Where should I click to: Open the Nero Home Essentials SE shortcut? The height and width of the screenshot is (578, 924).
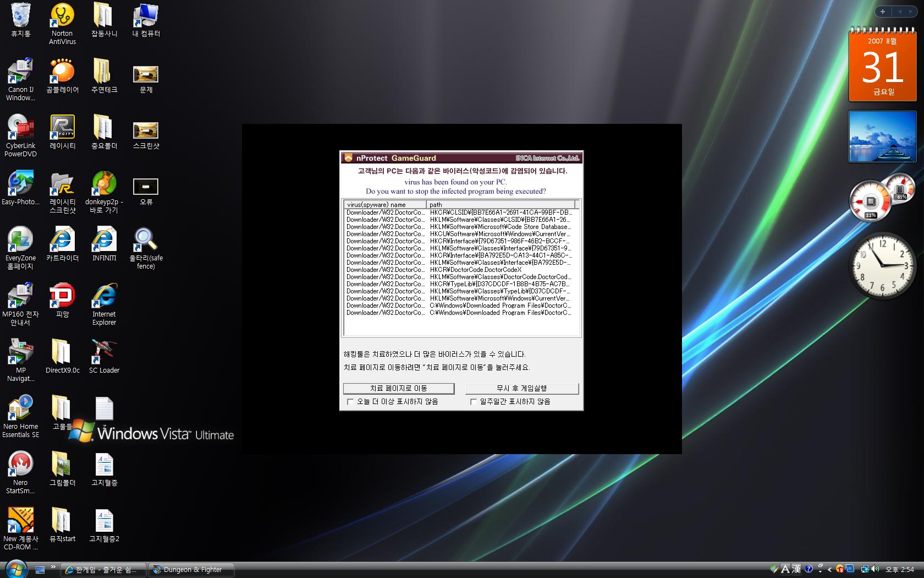coord(20,417)
